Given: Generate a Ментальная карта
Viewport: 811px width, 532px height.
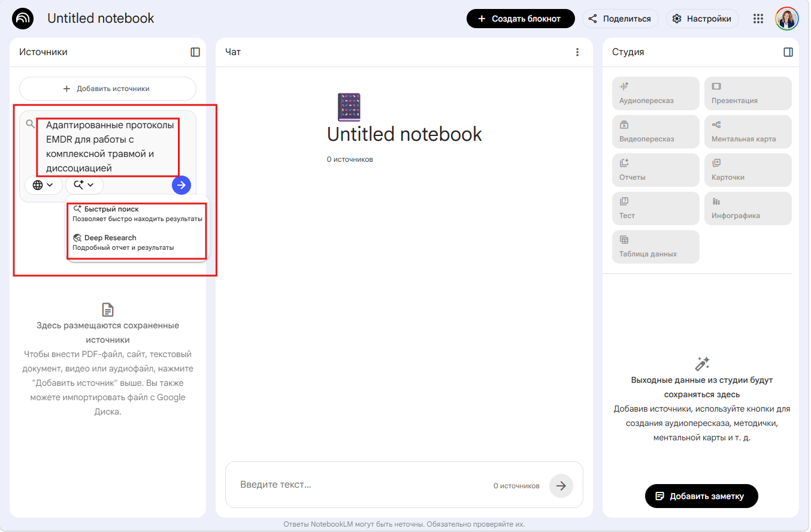Looking at the screenshot, I should coord(748,132).
